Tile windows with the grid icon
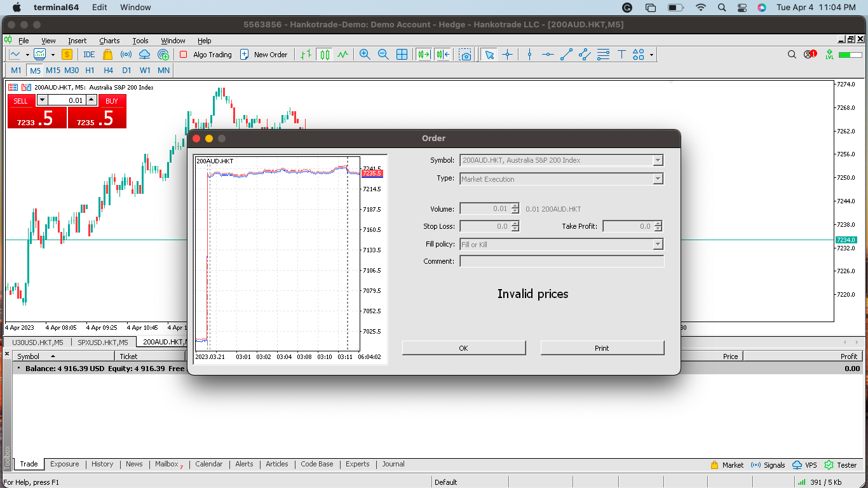The height and width of the screenshot is (488, 868). click(x=402, y=55)
